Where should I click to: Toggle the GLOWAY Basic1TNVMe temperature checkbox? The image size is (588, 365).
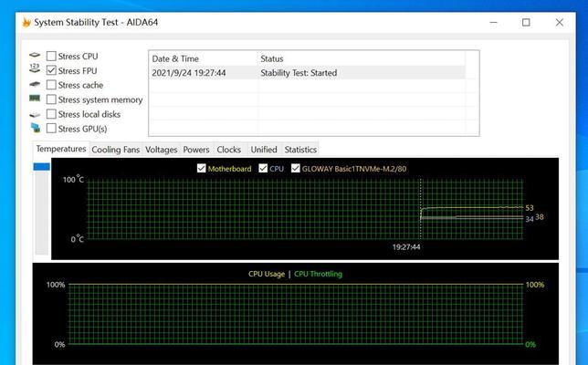point(296,168)
